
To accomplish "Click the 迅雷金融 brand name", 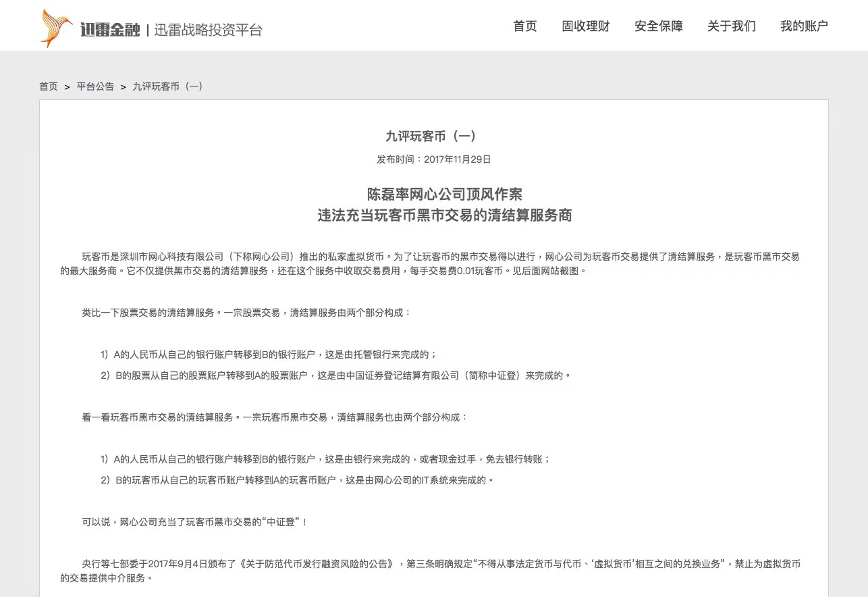I will point(110,30).
